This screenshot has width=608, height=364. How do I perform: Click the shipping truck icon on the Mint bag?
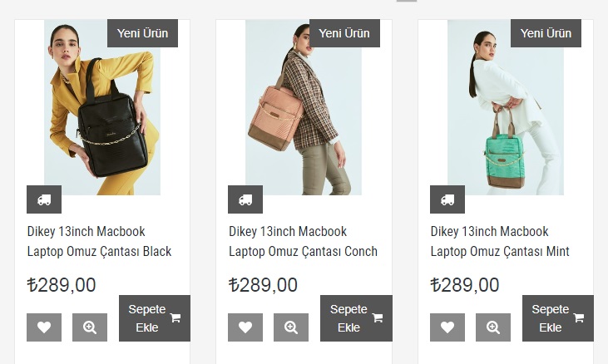pyautogui.click(x=447, y=199)
